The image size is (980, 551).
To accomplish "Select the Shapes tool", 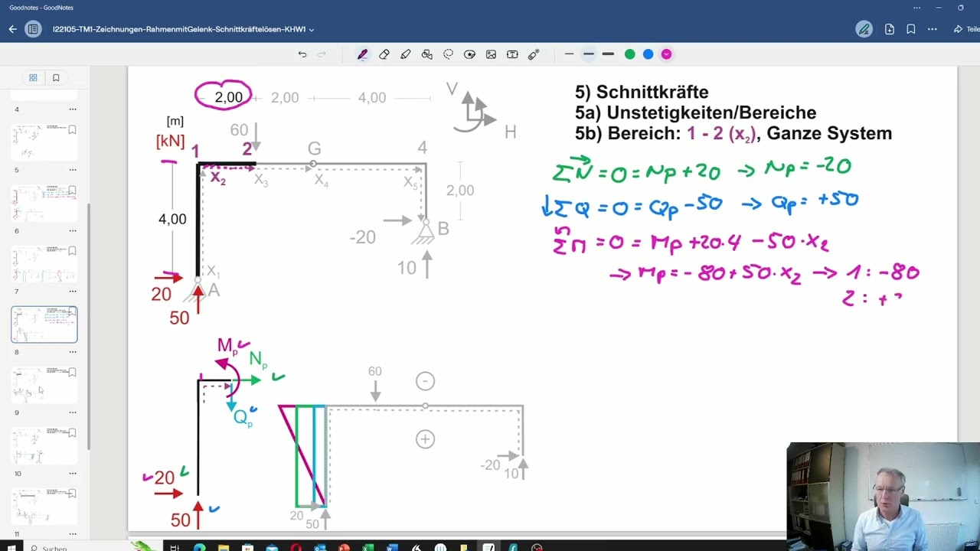I will coord(427,54).
